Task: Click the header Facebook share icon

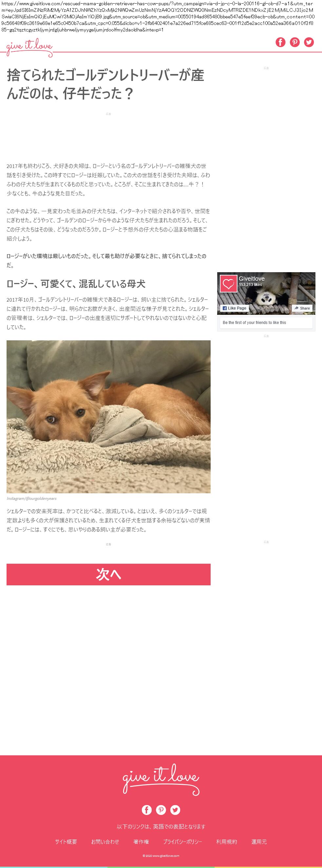Action: coord(280,42)
